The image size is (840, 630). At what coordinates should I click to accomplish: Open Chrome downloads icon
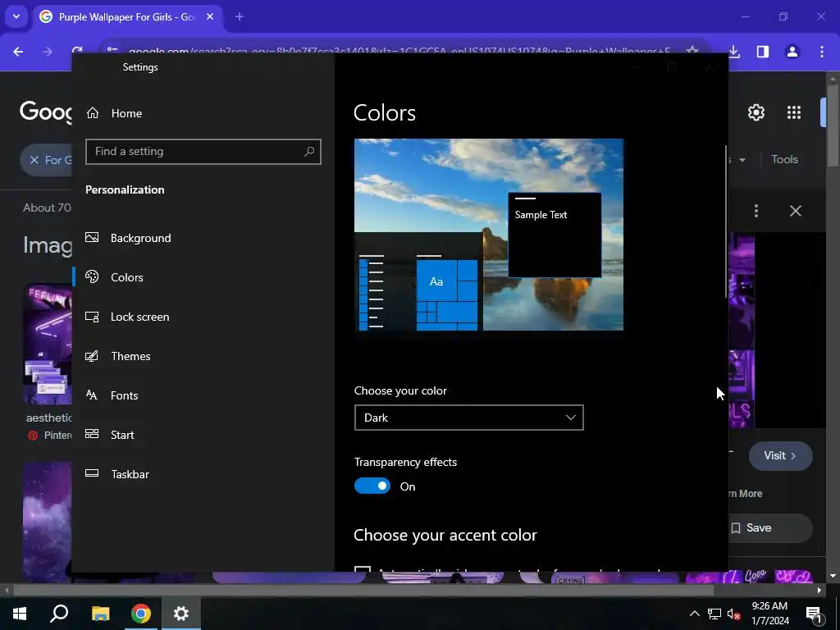click(734, 52)
